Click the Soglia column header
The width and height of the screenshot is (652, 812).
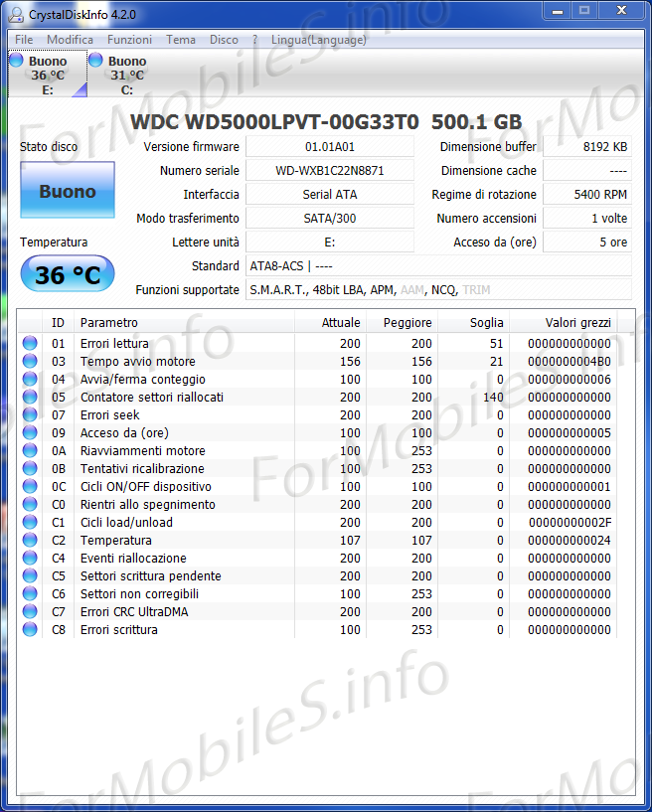[487, 323]
